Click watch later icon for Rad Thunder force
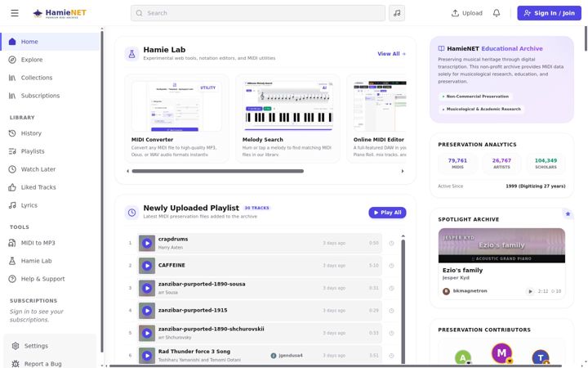The width and height of the screenshot is (588, 368). click(x=391, y=356)
